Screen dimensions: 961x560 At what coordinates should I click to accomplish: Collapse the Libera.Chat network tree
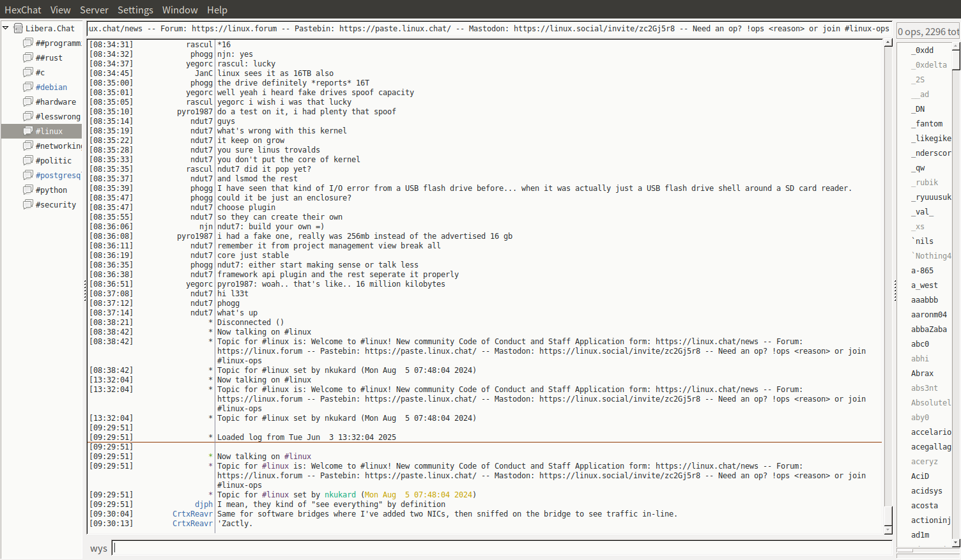pos(6,28)
